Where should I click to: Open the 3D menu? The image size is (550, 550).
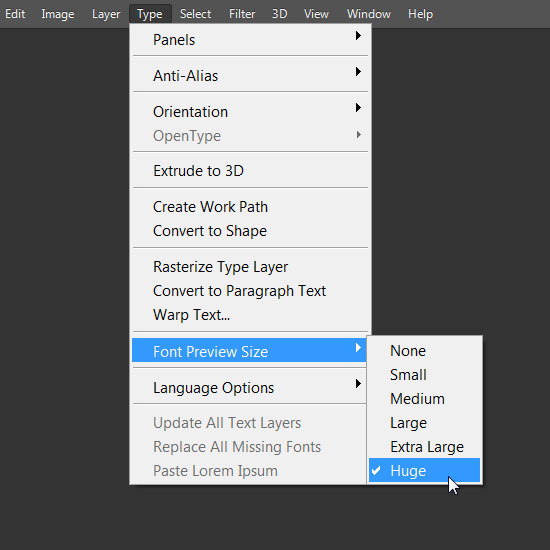tap(280, 14)
